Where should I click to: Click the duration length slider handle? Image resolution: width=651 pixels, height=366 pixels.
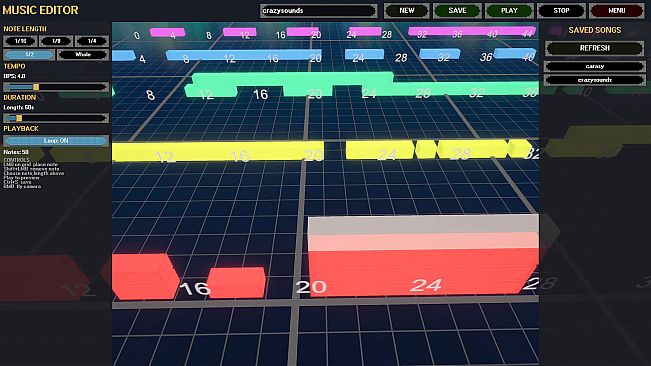point(19,118)
